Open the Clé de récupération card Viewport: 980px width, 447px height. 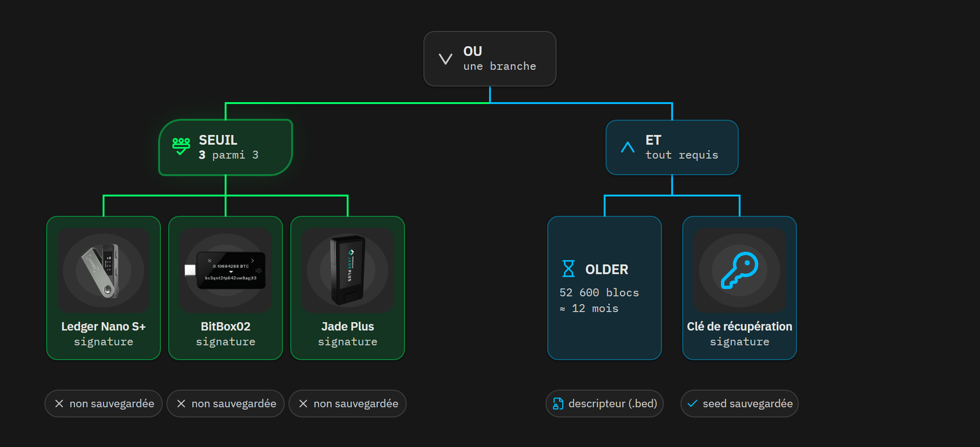tap(740, 288)
